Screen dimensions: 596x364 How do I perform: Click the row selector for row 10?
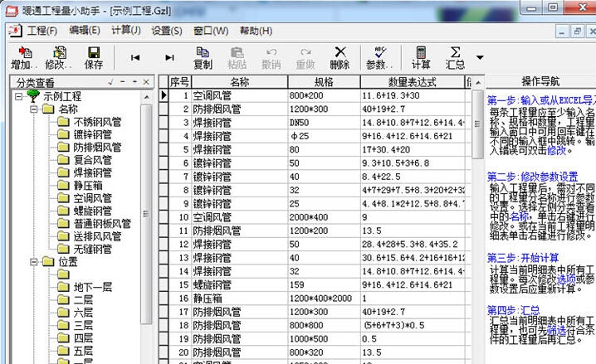164,217
